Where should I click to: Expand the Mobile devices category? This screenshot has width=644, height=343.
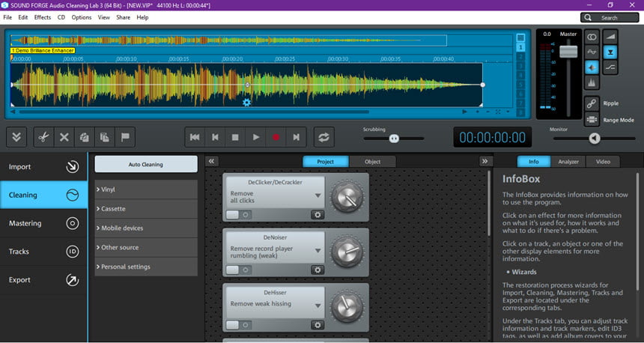(146, 228)
